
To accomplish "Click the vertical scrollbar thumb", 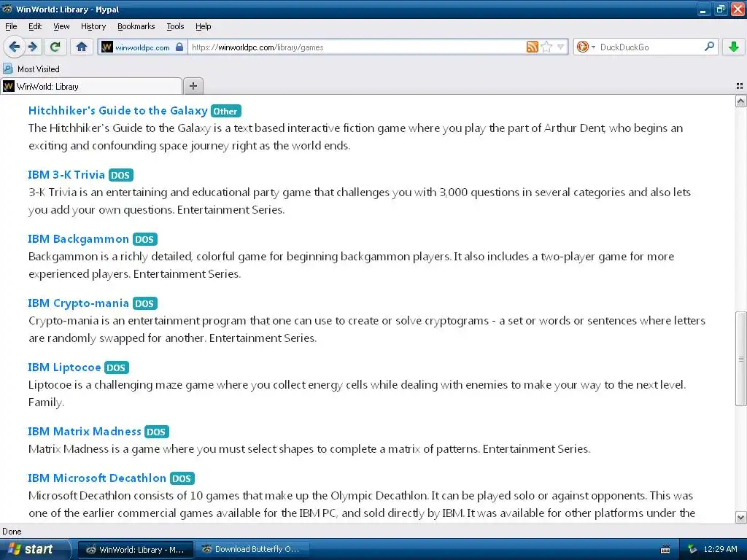I will [x=740, y=359].
